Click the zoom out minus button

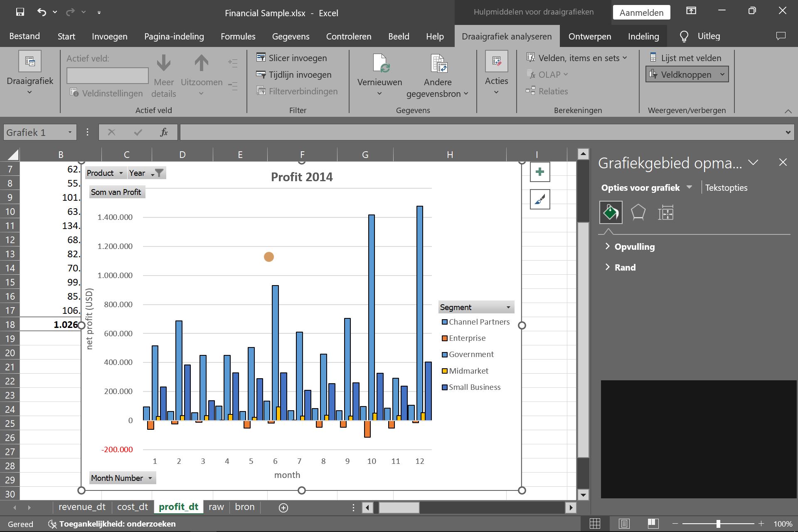coord(675,524)
